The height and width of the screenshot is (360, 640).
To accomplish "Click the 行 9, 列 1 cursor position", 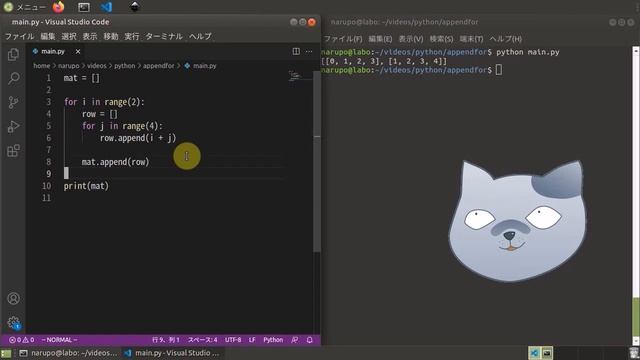I will click(166, 340).
